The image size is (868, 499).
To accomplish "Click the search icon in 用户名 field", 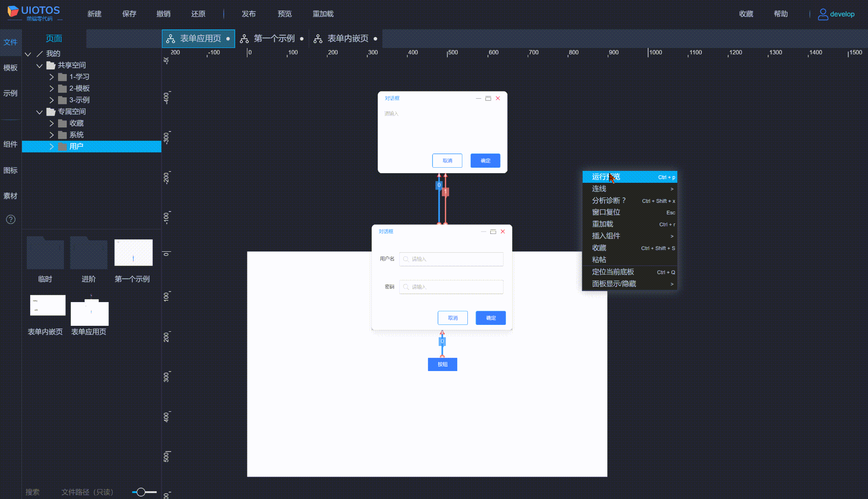I will point(406,259).
